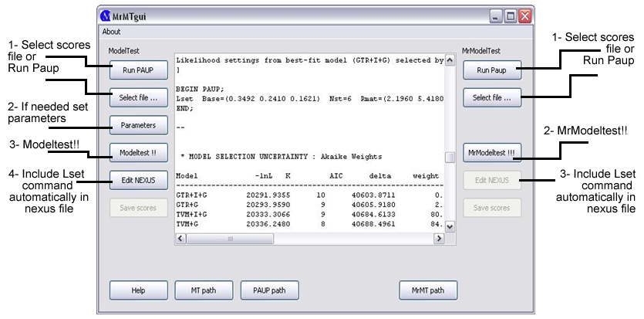The image size is (644, 319).
Task: Click Save scores under MrModelTest
Action: click(492, 208)
